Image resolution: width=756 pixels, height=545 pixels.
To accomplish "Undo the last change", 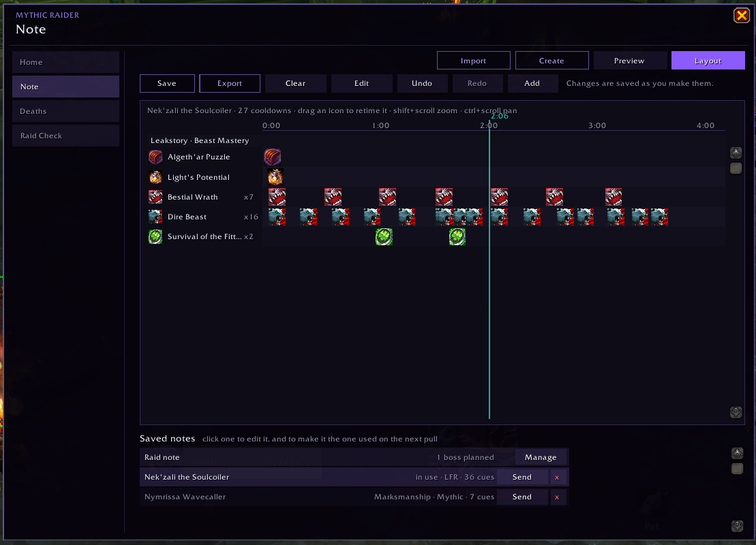I will point(423,83).
